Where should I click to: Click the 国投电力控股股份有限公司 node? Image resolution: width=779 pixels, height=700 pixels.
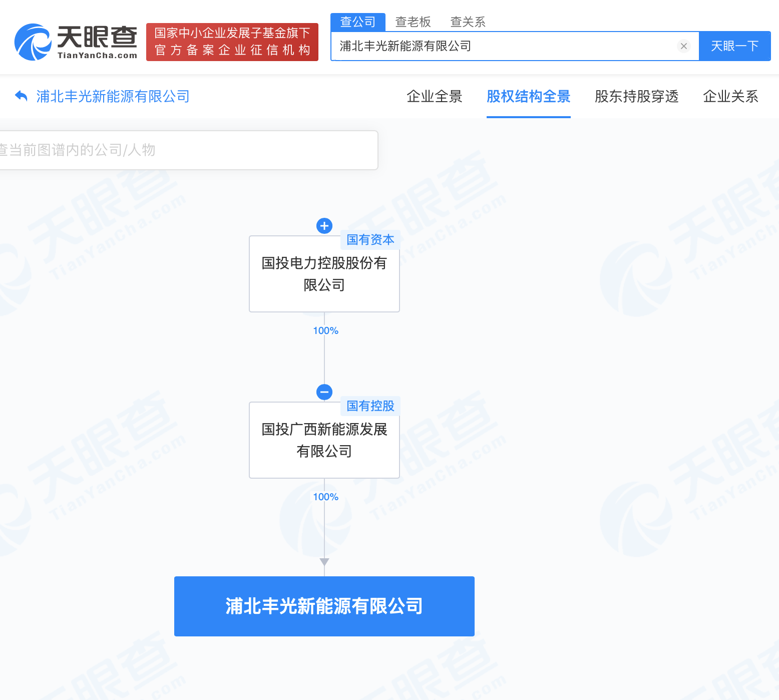(324, 274)
